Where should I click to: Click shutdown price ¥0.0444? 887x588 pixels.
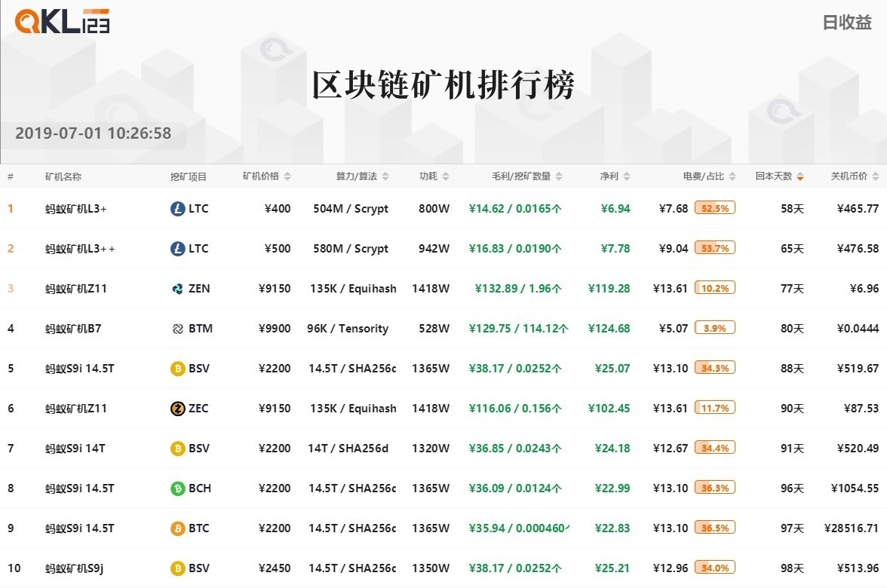pos(858,329)
